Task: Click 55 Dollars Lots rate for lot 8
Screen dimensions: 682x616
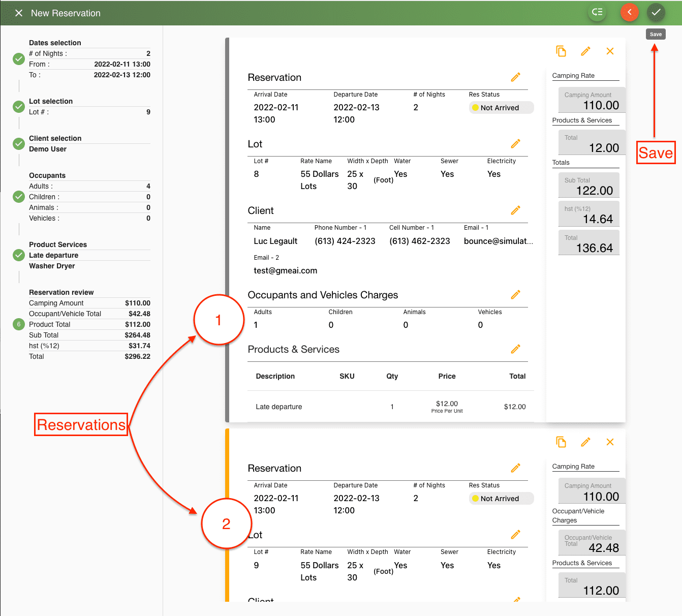Action: (319, 180)
